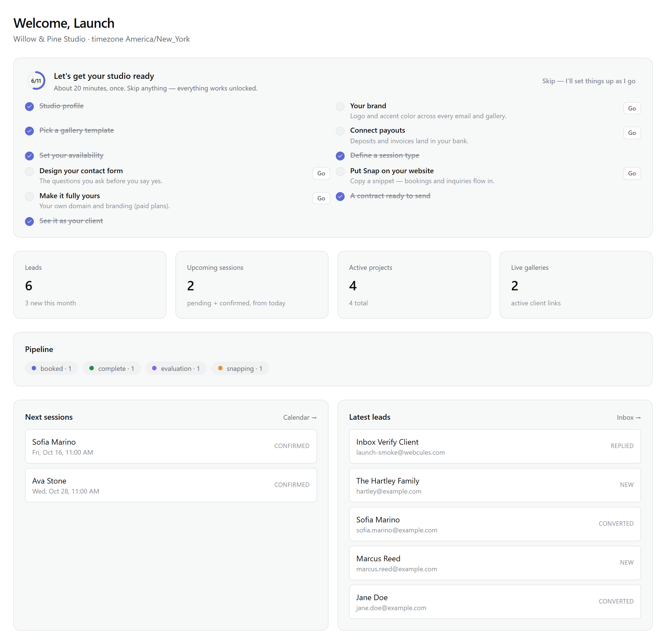Select the booked pipeline chip
The width and height of the screenshot is (666, 644).
tap(52, 368)
